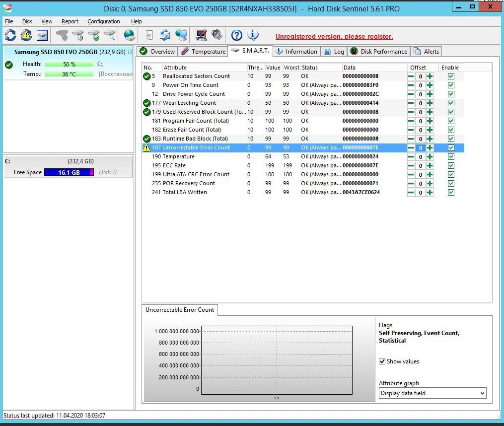Click green check icon next to Health
Image resolution: width=504 pixels, height=426 pixels.
pos(9,65)
